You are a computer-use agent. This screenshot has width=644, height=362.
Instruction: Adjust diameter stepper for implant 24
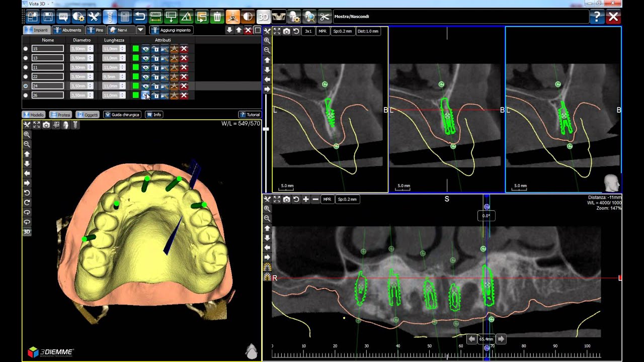[x=90, y=86]
